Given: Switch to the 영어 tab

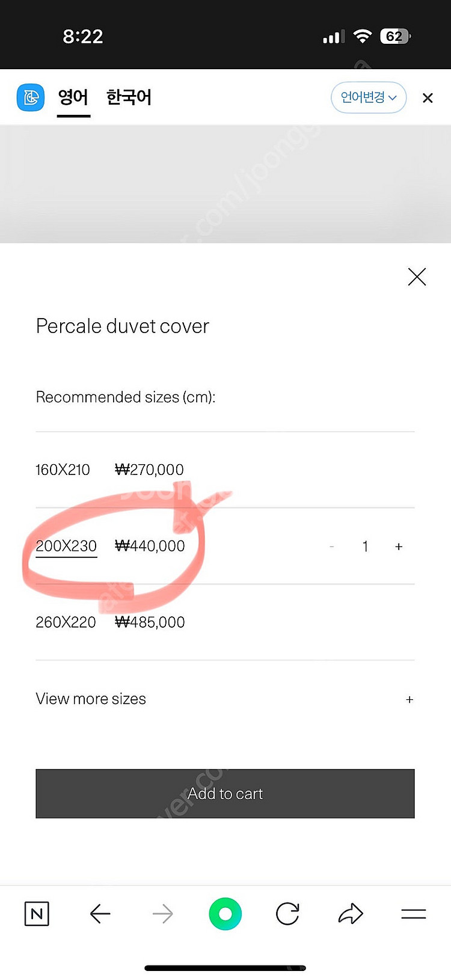Looking at the screenshot, I should (x=73, y=97).
